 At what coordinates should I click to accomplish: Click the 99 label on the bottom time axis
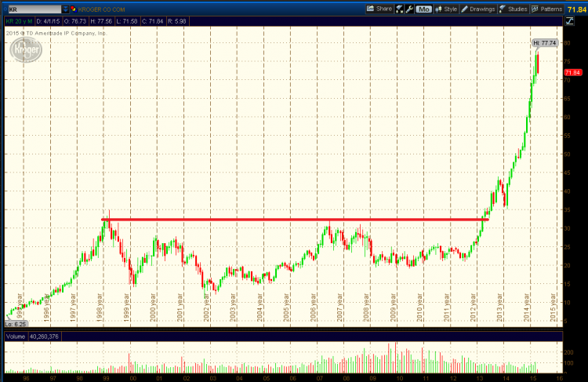coord(106,378)
